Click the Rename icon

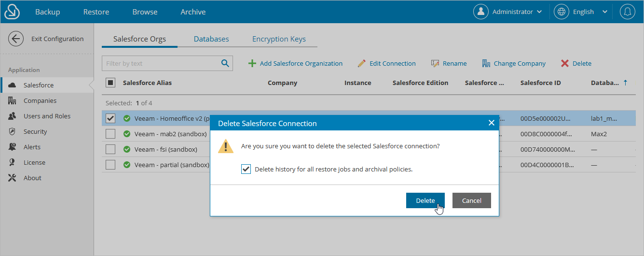[x=435, y=63]
